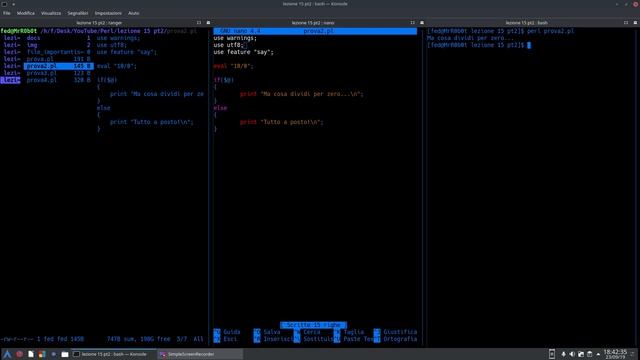Image resolution: width=640 pixels, height=360 pixels.
Task: Click the network icon in system tray
Action: tap(581, 354)
